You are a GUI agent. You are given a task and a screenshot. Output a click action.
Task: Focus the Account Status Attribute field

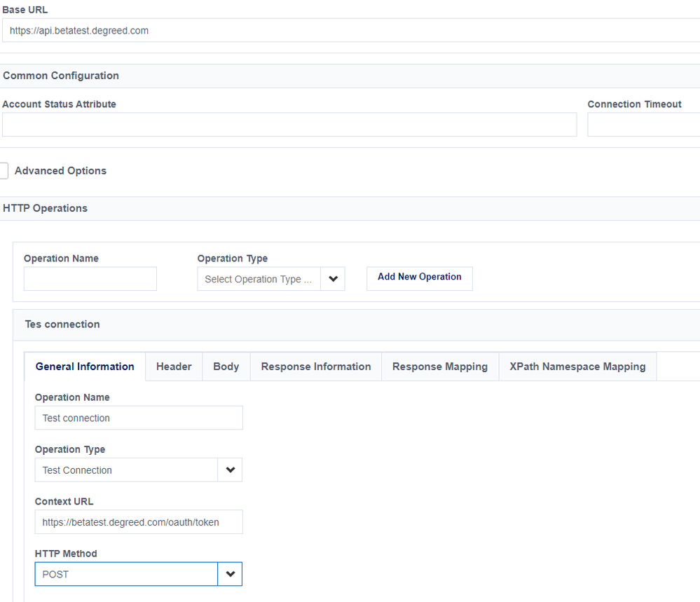pos(289,125)
